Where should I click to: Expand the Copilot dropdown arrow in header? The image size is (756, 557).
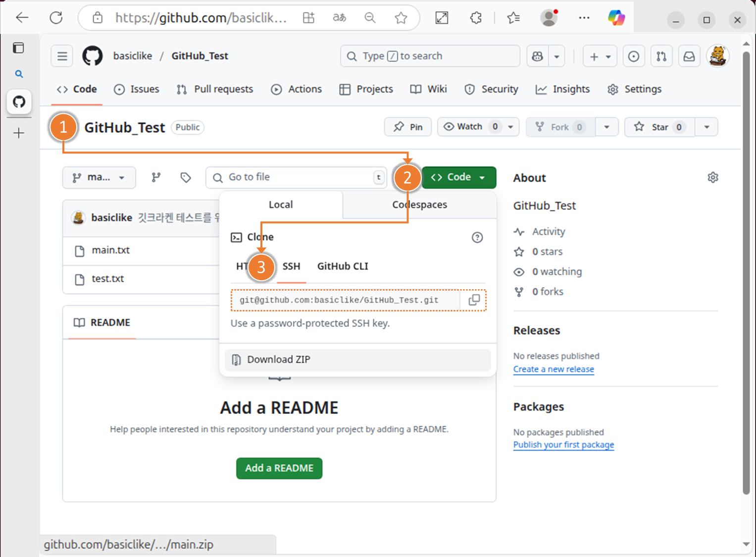pos(556,56)
